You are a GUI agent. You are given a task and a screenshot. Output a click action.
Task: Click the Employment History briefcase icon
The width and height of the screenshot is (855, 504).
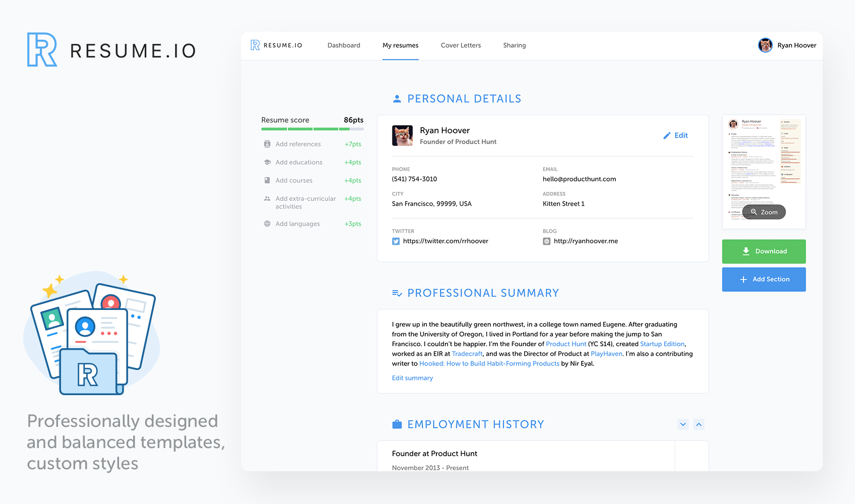397,424
